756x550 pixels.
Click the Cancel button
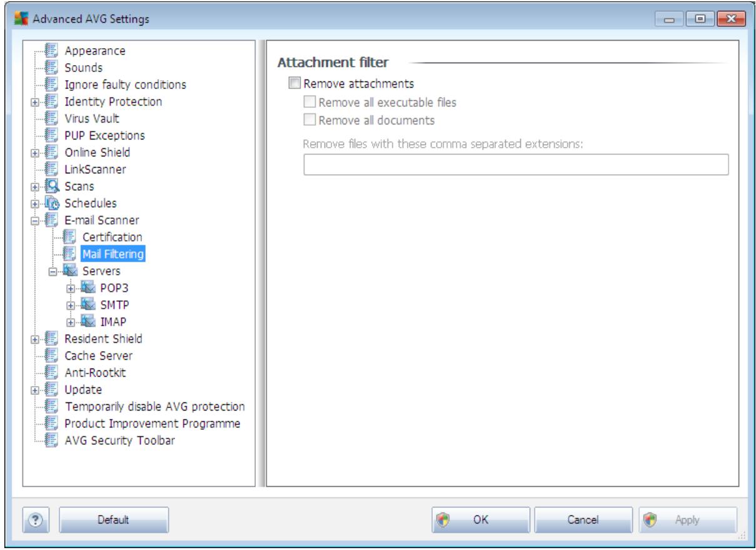pyautogui.click(x=584, y=519)
